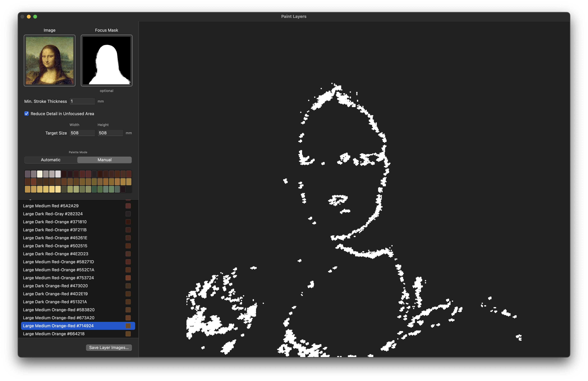
Task: Click the Min. Stroke Thickness input field
Action: [82, 101]
